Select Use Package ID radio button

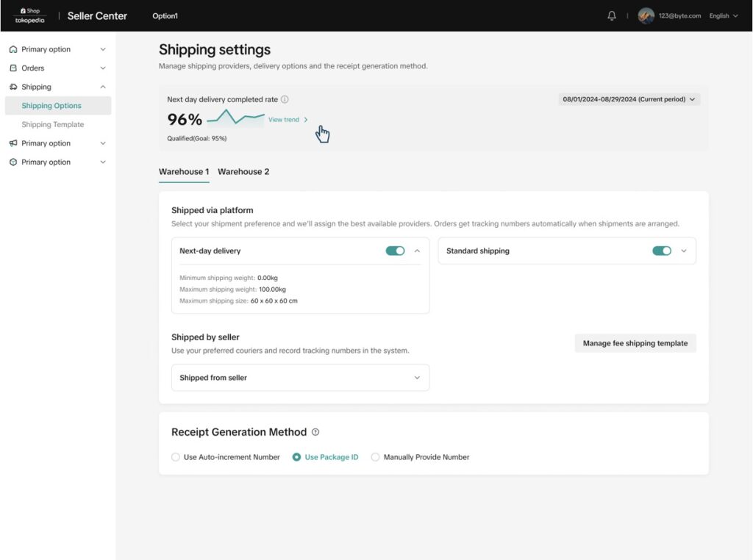click(297, 457)
